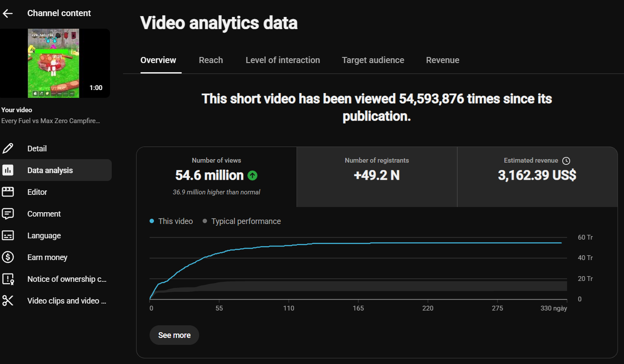The height and width of the screenshot is (364, 624).
Task: Click the Your video label
Action: click(x=17, y=110)
